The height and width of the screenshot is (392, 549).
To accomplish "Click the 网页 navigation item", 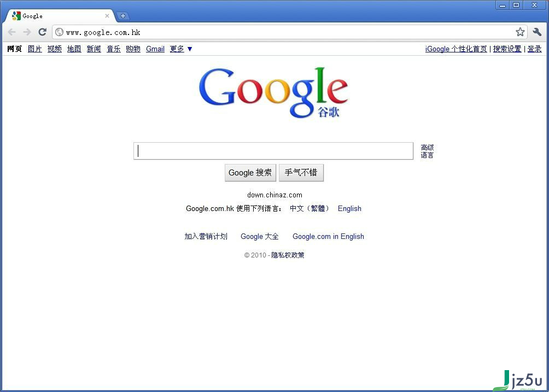I will (14, 49).
